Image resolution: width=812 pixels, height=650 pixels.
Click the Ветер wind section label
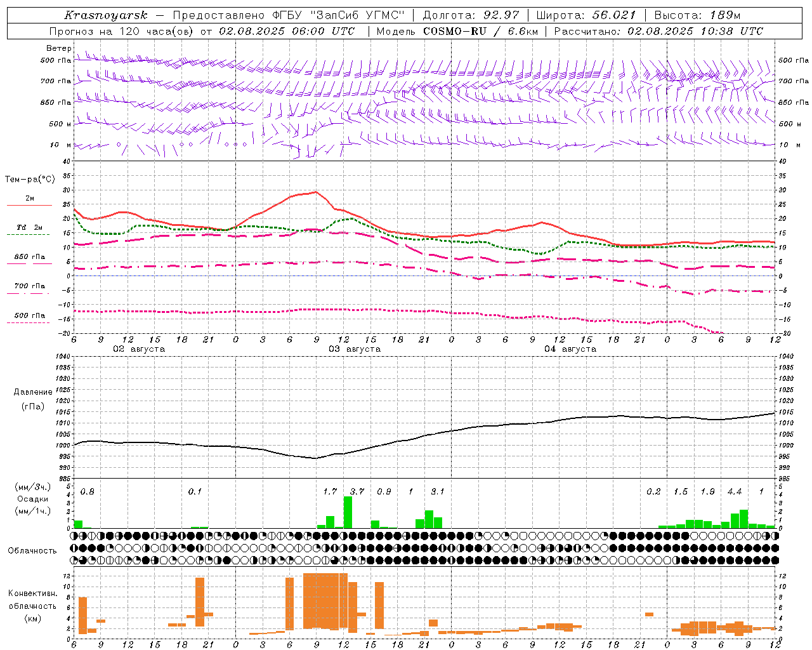(x=58, y=48)
